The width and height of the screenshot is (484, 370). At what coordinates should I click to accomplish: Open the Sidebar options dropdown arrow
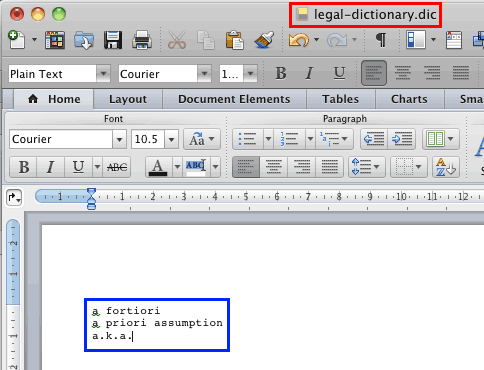(433, 40)
